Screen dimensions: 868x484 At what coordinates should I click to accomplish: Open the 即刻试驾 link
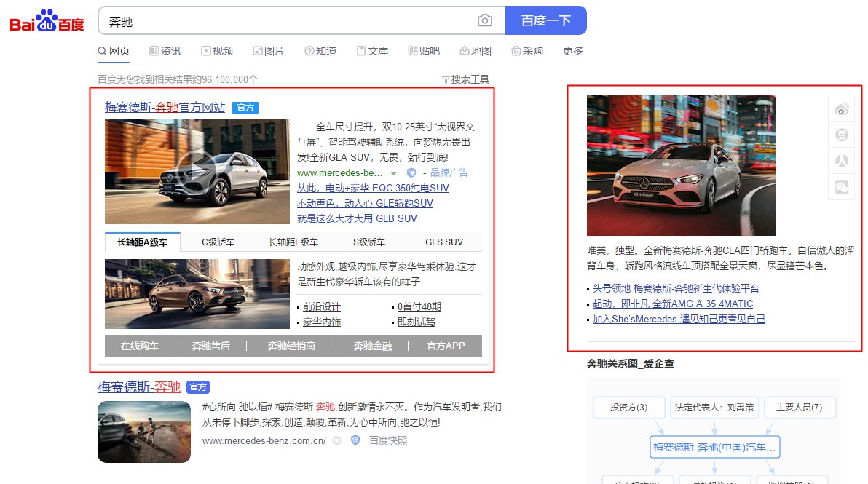pos(417,322)
